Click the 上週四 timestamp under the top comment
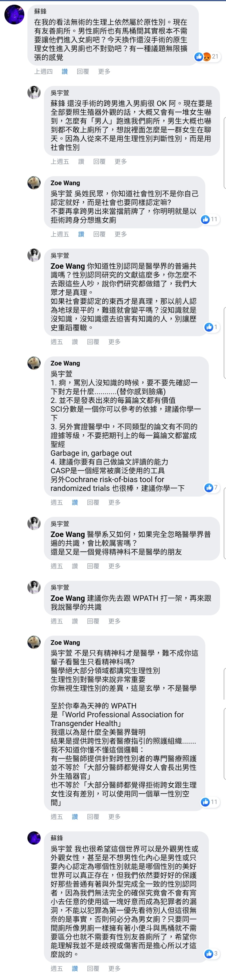 tap(43, 71)
